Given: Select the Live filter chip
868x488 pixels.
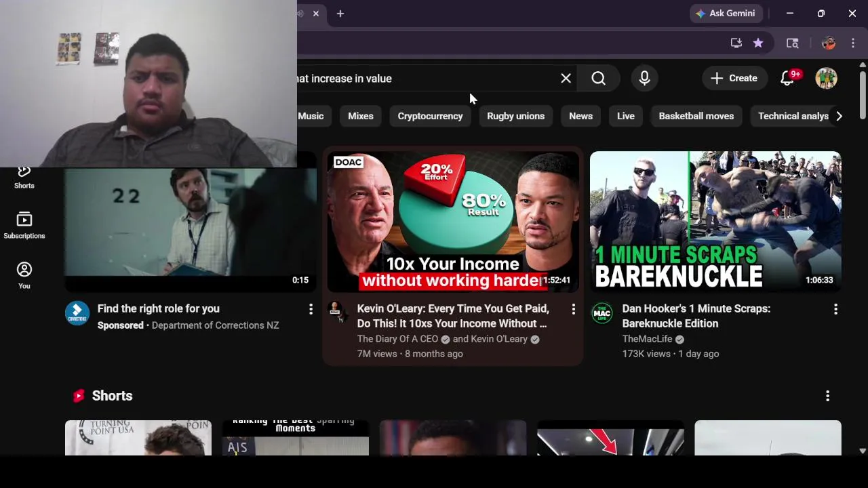Looking at the screenshot, I should coord(625,116).
